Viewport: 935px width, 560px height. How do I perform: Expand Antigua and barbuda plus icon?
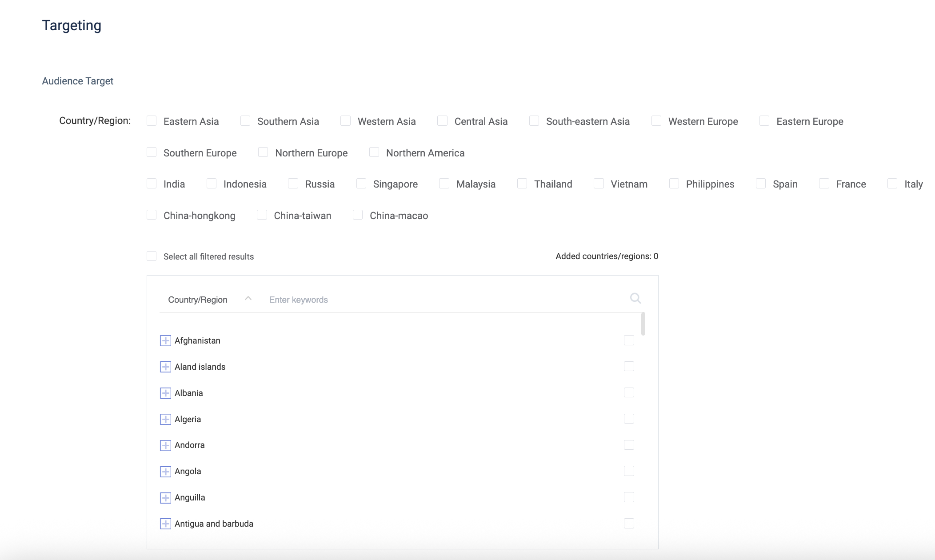point(165,524)
